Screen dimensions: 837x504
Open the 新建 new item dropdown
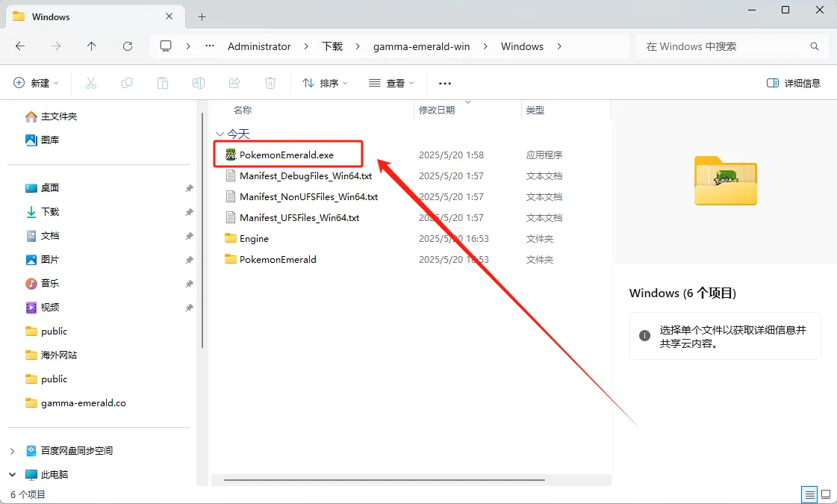(36, 83)
